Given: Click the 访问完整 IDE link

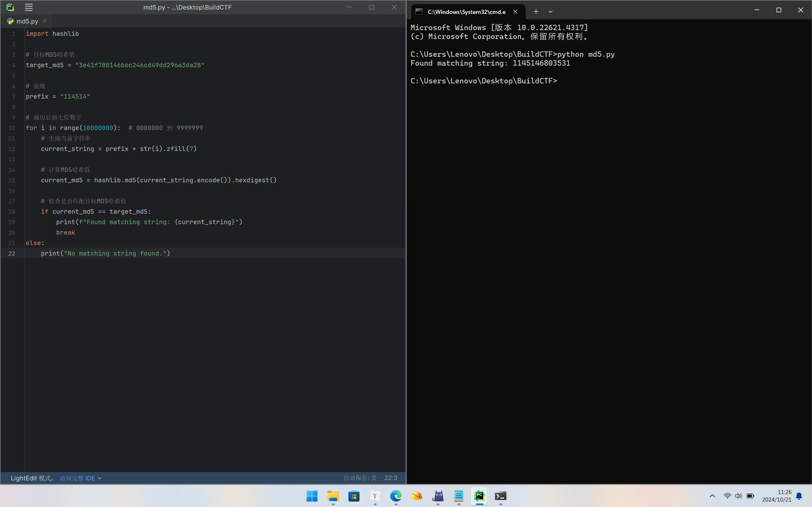Looking at the screenshot, I should 77,478.
